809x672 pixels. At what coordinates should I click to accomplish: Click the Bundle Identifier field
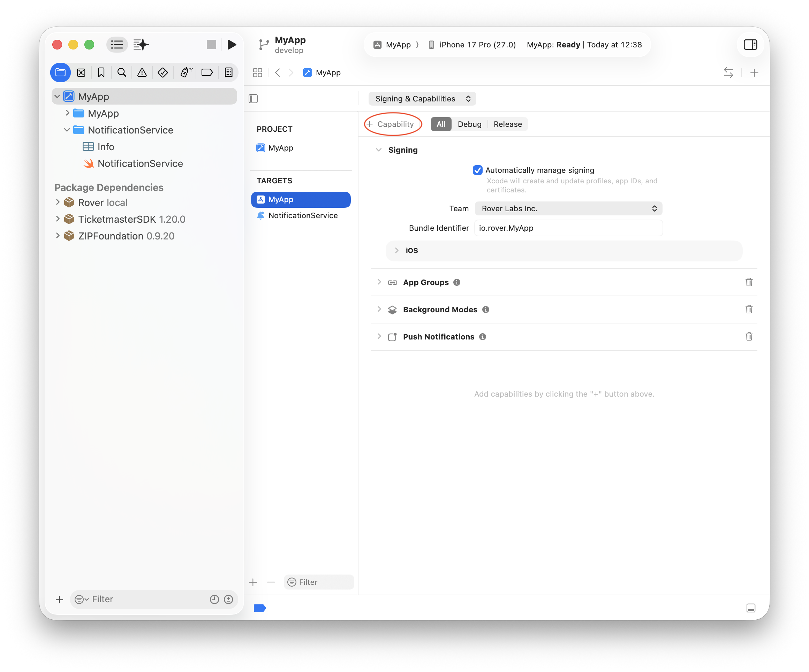(x=568, y=228)
